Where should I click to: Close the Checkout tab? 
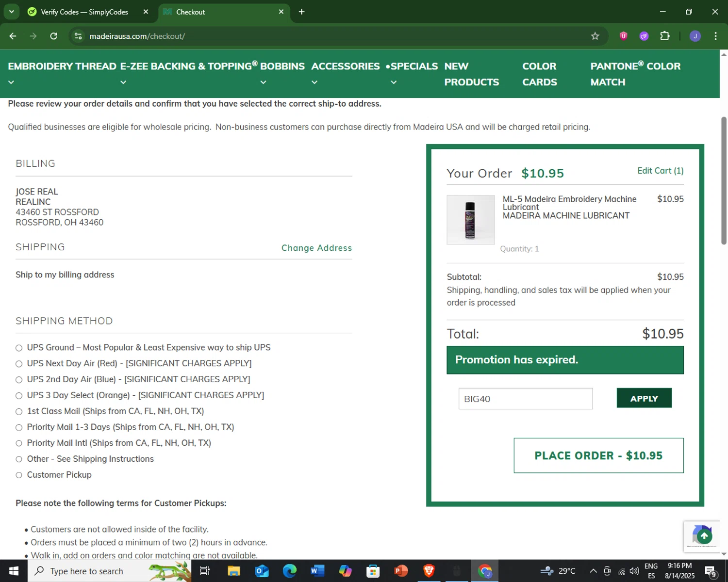pyautogui.click(x=281, y=12)
